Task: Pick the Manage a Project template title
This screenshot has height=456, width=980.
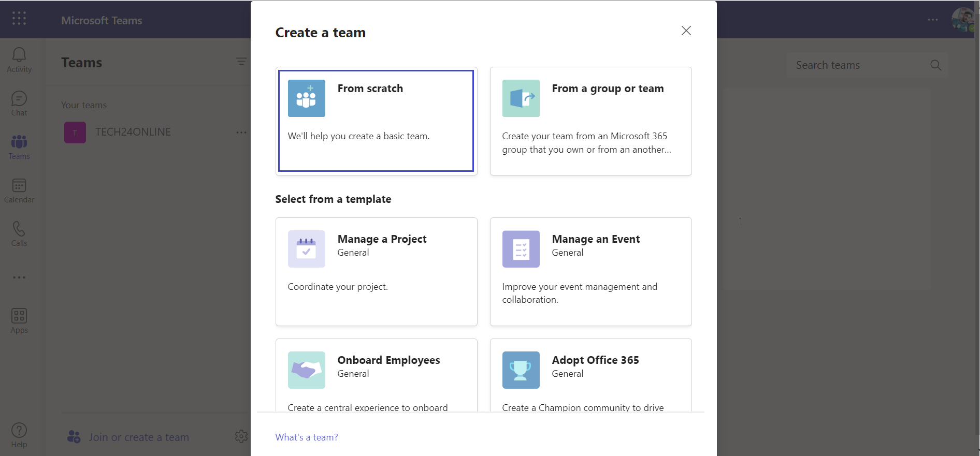Action: [382, 239]
